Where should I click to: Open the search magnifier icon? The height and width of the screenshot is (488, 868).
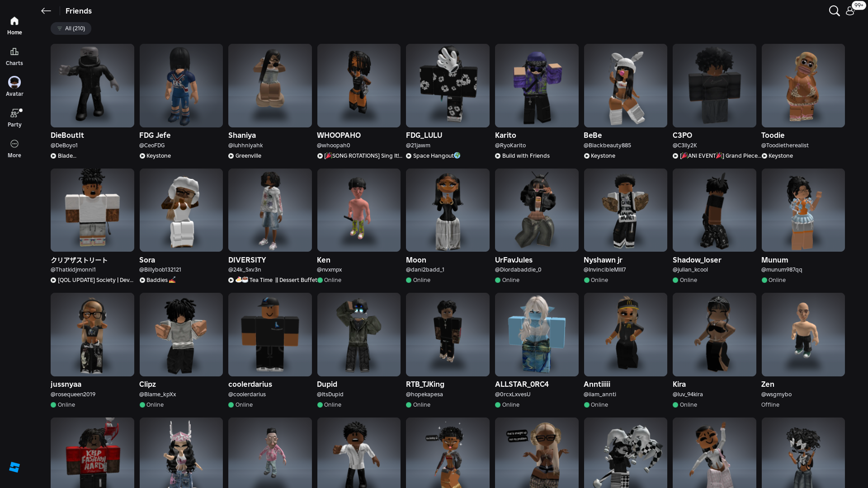(834, 11)
